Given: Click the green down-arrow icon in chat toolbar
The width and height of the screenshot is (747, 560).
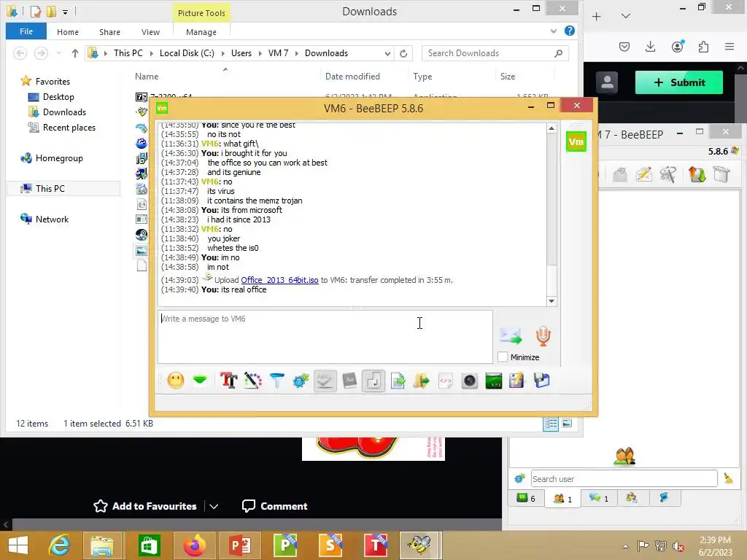Looking at the screenshot, I should pyautogui.click(x=200, y=381).
